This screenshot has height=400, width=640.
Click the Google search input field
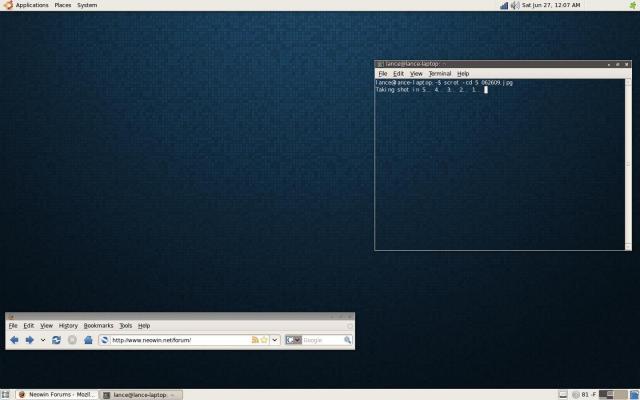322,340
